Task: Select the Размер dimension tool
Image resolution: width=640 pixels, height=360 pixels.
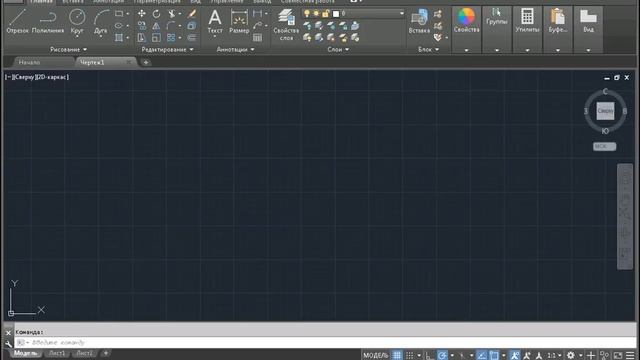Action: click(x=239, y=21)
